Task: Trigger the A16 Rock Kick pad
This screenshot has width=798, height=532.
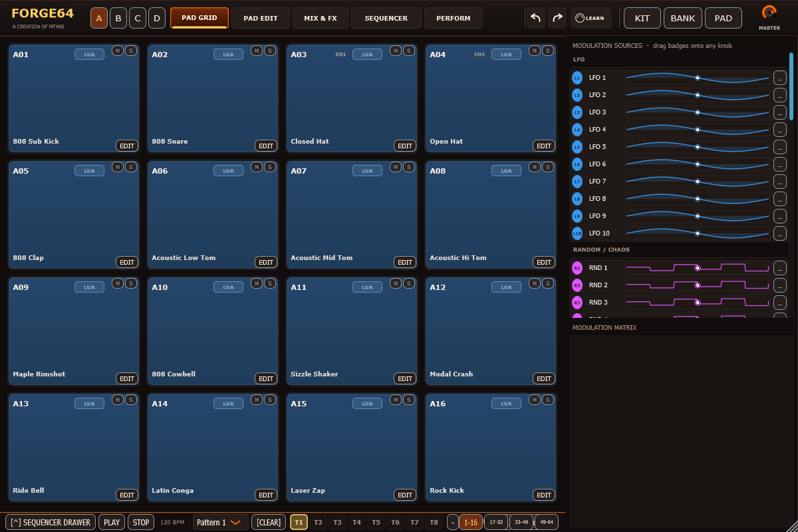Action: tap(490, 447)
